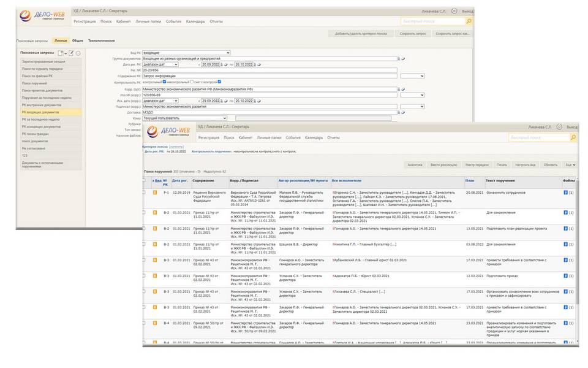
Task: Clear Корр. (орг.) field with eraser icon
Action: (403, 90)
